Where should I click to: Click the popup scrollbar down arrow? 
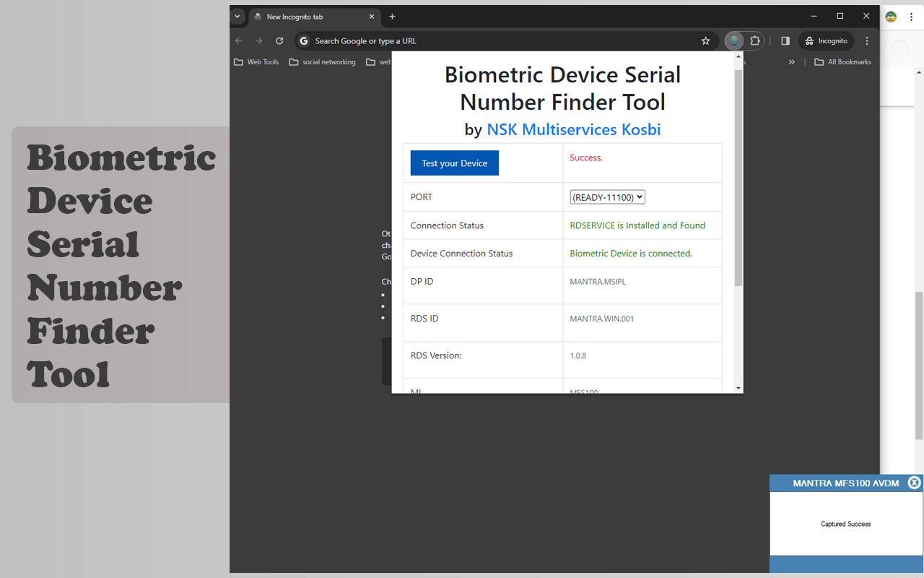click(738, 388)
